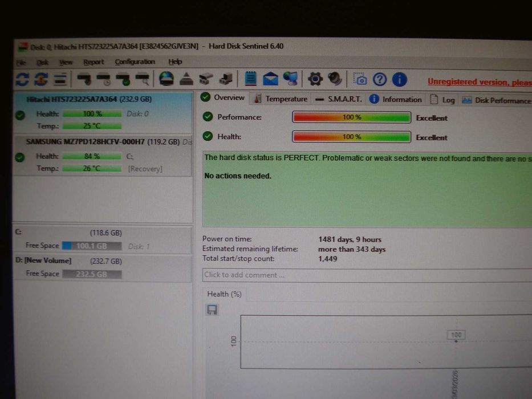Open the blue notepad report icon
Screen dimensions: 532x399
[x=251, y=79]
